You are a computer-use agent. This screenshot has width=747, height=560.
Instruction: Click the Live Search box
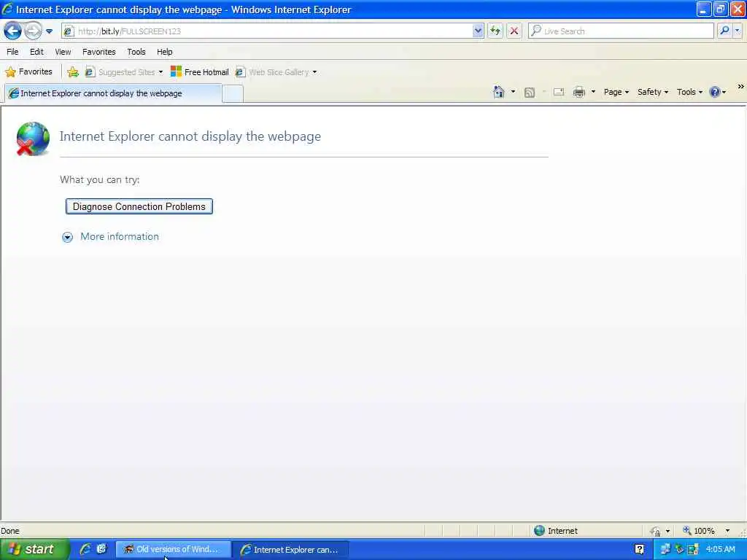(621, 31)
